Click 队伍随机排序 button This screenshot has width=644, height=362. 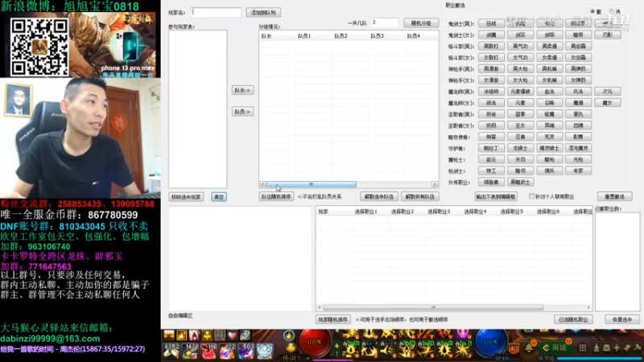(x=276, y=196)
